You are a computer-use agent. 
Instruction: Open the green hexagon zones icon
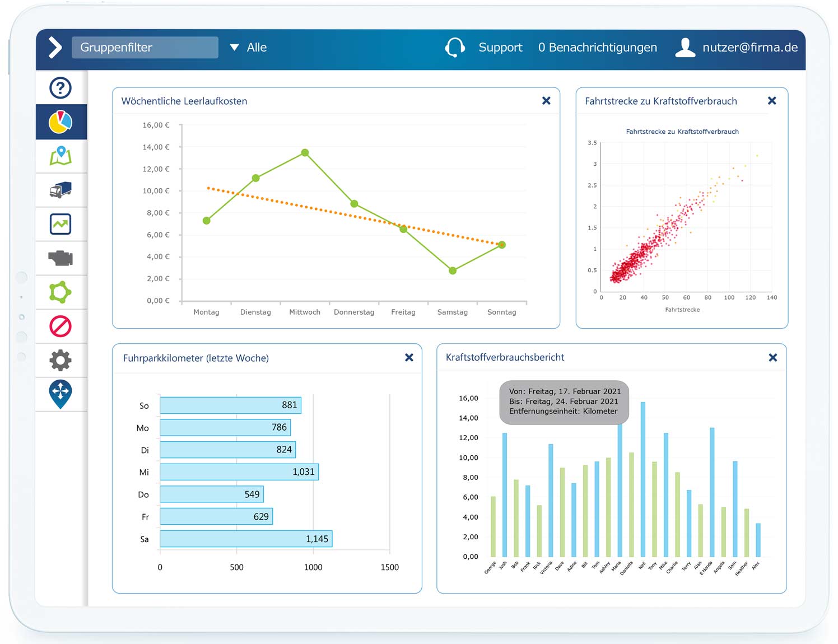pos(60,292)
